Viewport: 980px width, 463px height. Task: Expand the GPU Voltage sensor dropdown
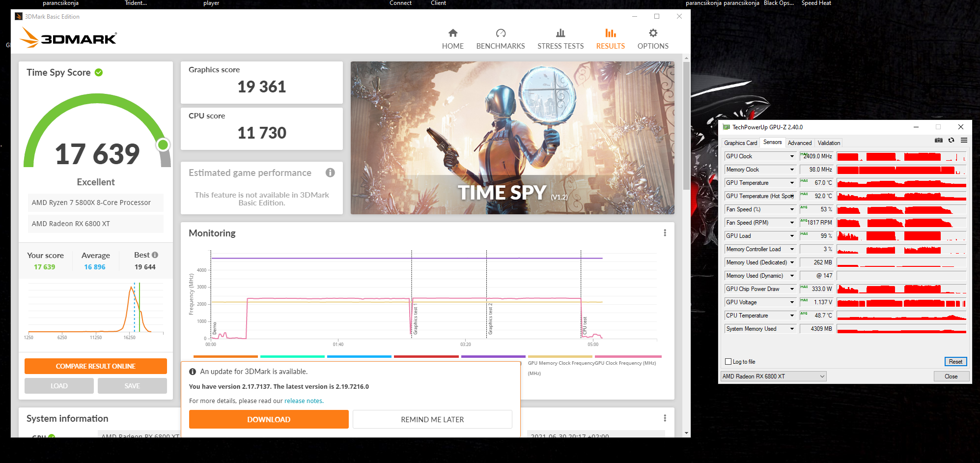point(792,302)
